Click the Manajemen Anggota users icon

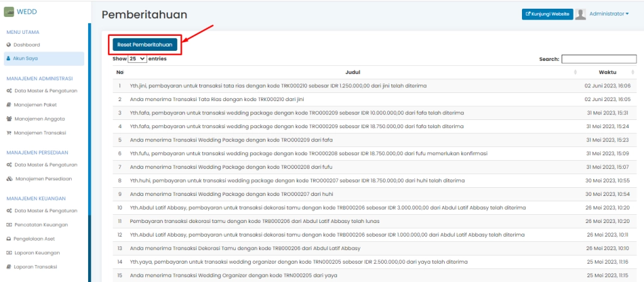(x=9, y=119)
